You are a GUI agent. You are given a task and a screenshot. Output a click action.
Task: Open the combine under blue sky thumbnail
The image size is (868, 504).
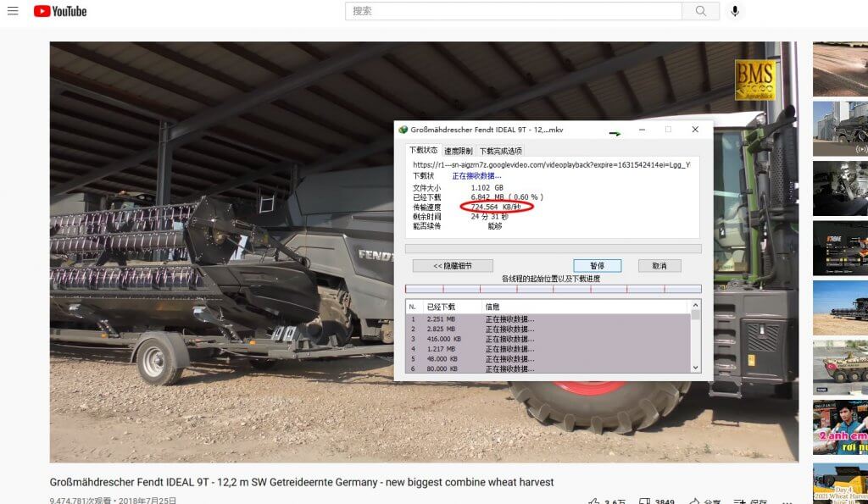840,307
